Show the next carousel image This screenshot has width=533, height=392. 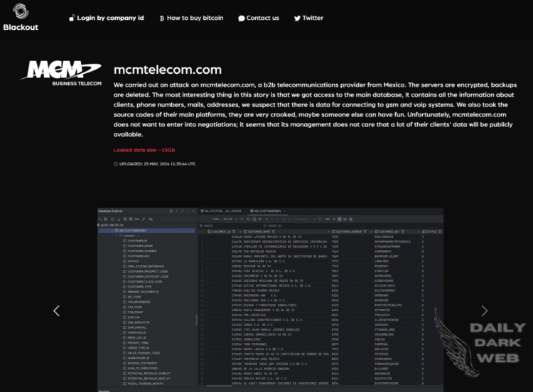pyautogui.click(x=485, y=310)
